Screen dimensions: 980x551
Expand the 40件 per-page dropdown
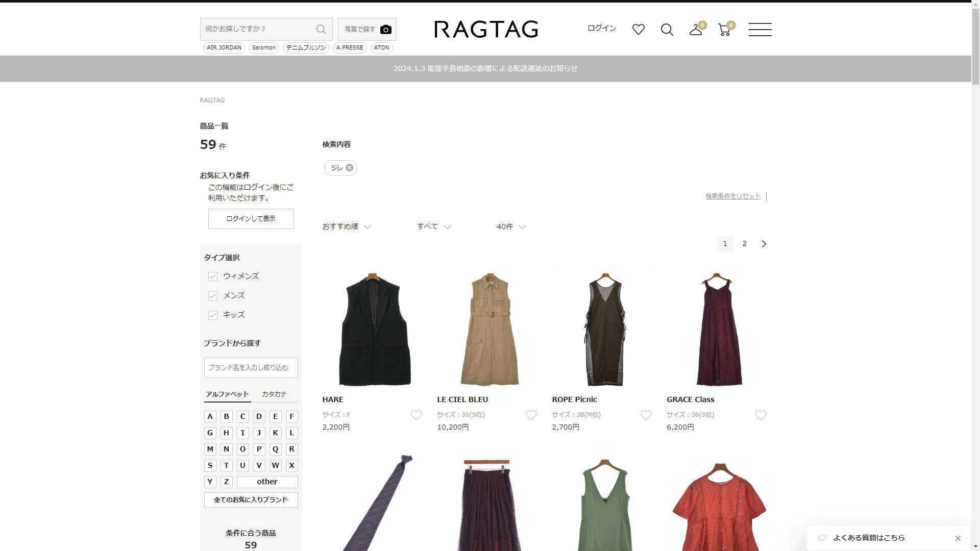(x=510, y=227)
